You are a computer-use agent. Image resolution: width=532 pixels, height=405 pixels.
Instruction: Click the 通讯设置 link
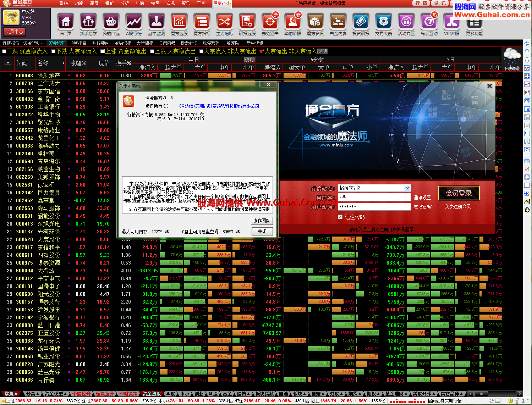click(422, 198)
